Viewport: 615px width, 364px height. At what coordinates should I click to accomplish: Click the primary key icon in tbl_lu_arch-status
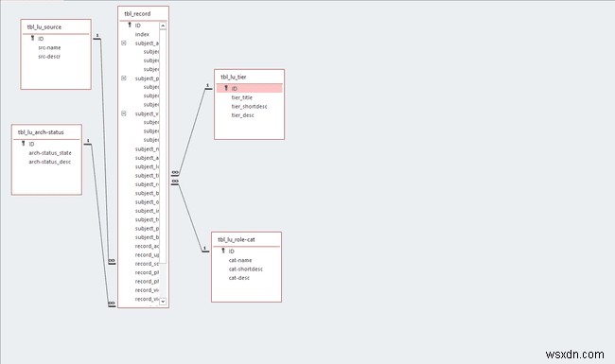23,144
